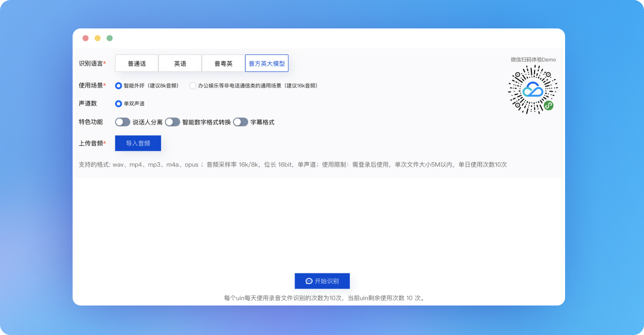Click the yellow minimize window dot

point(97,38)
